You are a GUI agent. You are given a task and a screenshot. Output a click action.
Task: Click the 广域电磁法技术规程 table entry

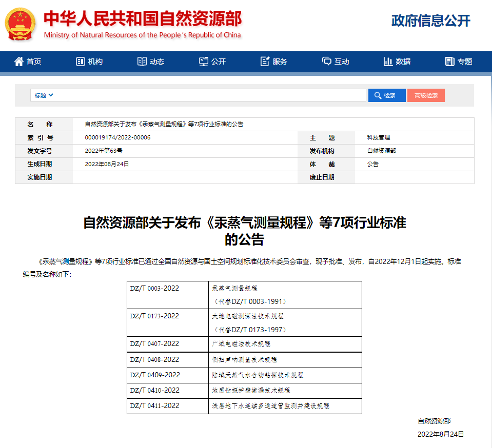pos(241,343)
